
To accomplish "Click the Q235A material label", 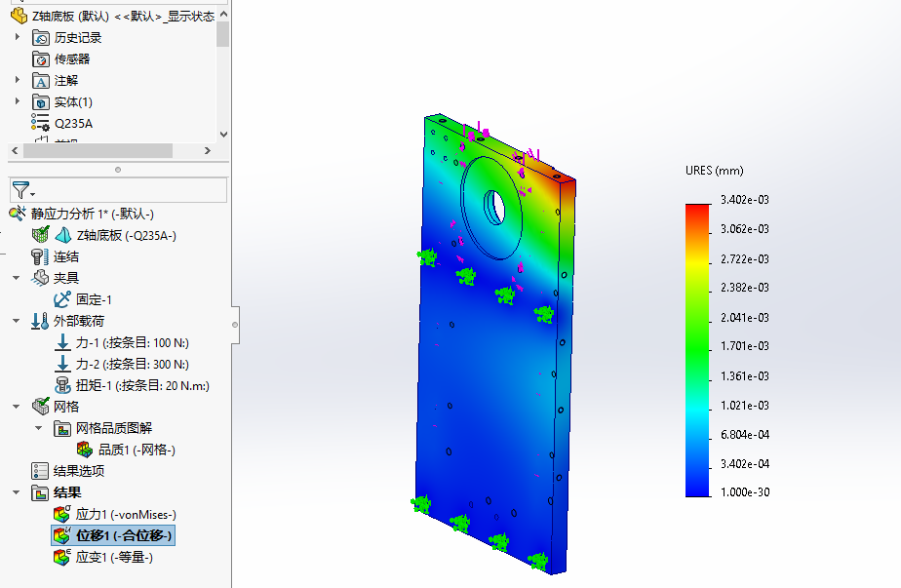I will pos(73,124).
